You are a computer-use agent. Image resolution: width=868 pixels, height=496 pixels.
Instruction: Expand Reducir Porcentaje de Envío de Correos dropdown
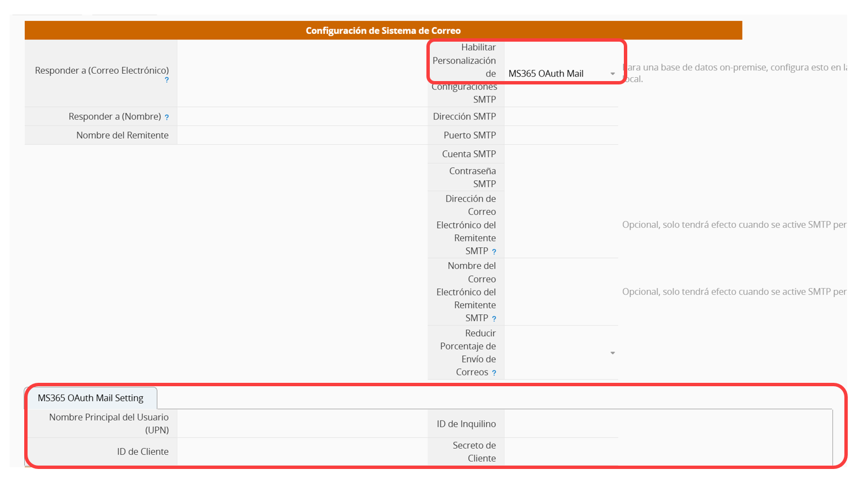coord(561,353)
